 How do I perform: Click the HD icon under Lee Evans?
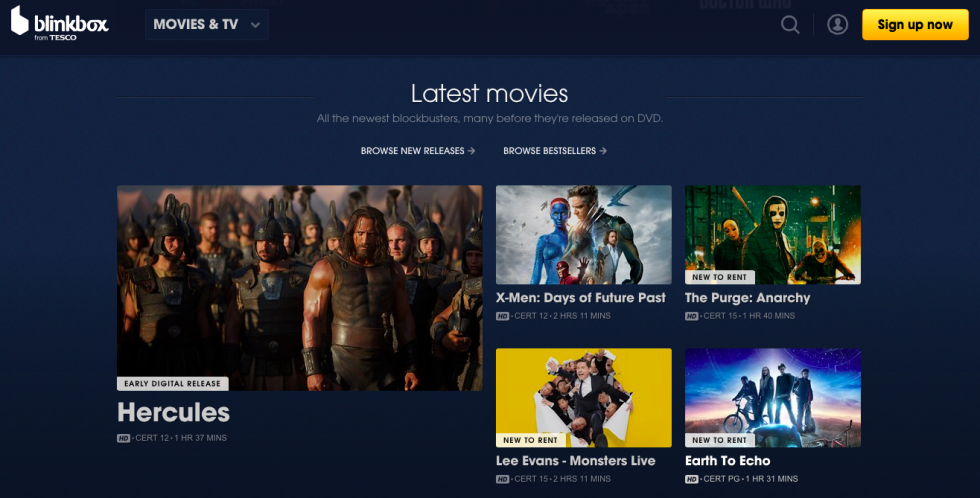[502, 479]
